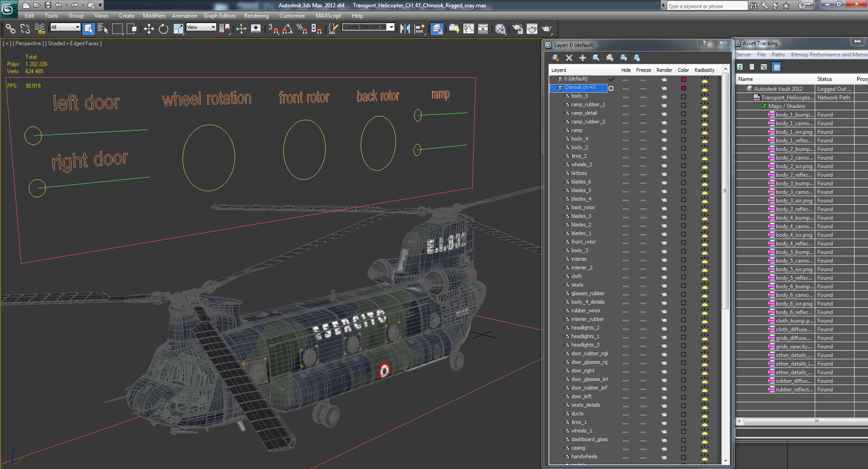Open the selection filter All dropdown
The height and width of the screenshot is (469, 868).
click(x=65, y=28)
